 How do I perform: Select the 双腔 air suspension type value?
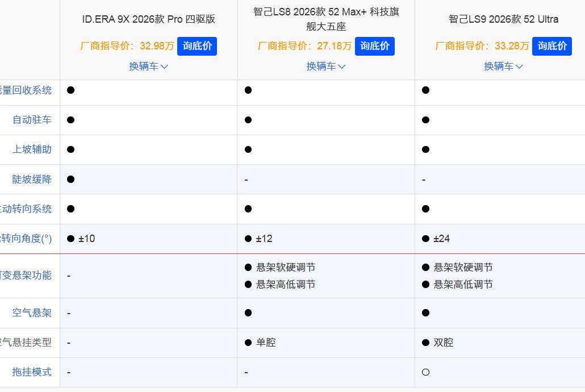[x=443, y=343]
